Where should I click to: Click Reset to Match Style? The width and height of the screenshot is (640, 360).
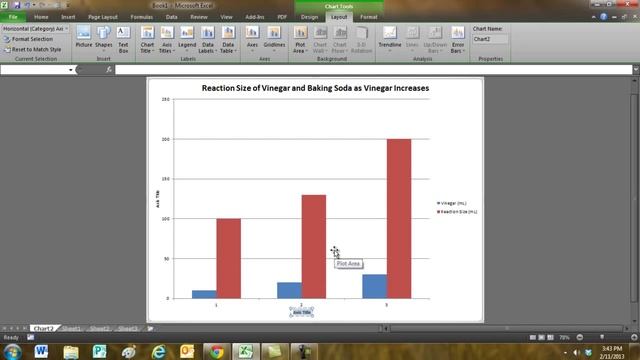point(33,49)
